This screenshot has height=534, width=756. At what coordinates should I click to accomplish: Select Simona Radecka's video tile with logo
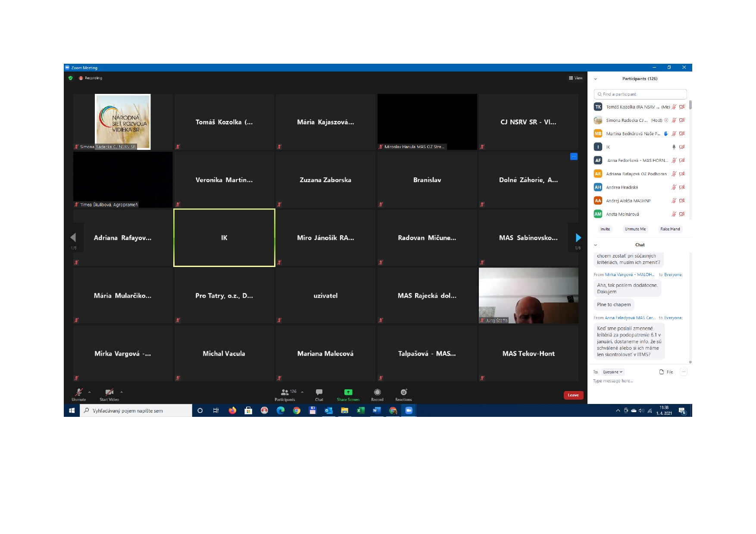[123, 122]
